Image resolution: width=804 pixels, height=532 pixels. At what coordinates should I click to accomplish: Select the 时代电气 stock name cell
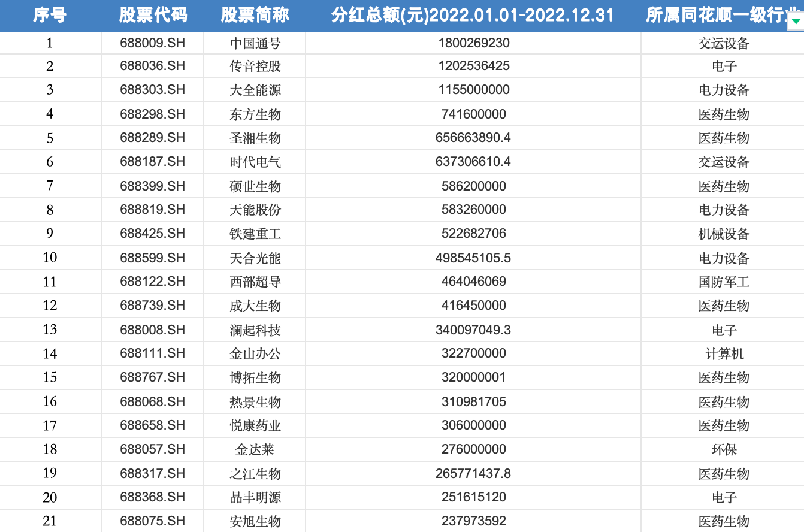click(x=255, y=162)
